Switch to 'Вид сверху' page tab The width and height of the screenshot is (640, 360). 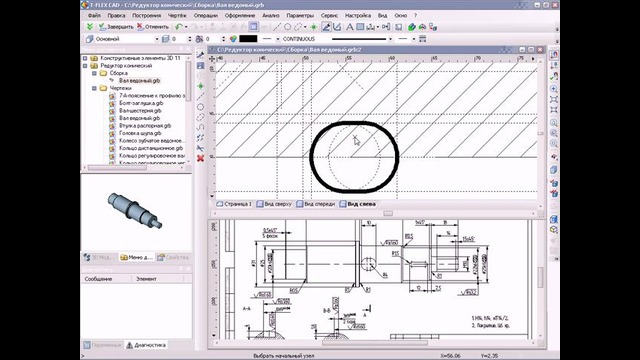(x=274, y=204)
